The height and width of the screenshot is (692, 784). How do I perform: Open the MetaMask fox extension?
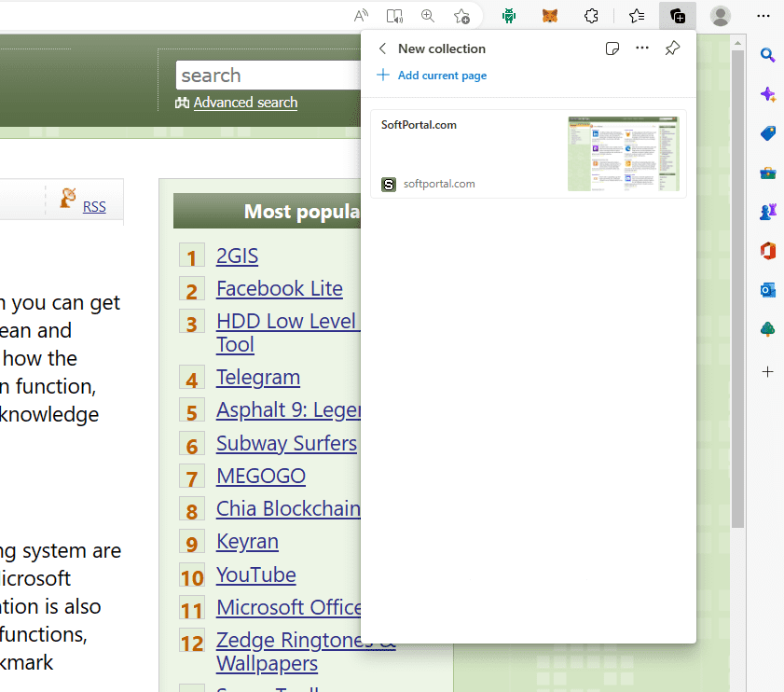coord(549,16)
